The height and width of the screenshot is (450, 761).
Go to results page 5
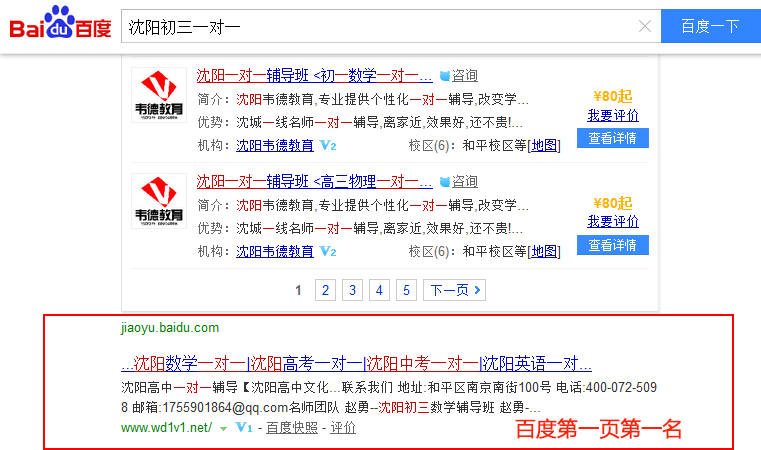[x=405, y=290]
